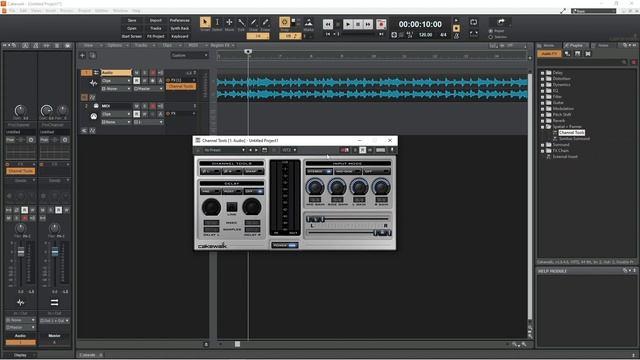The height and width of the screenshot is (360, 640).
Task: Toggle the plugin Power switch
Action: point(284,245)
